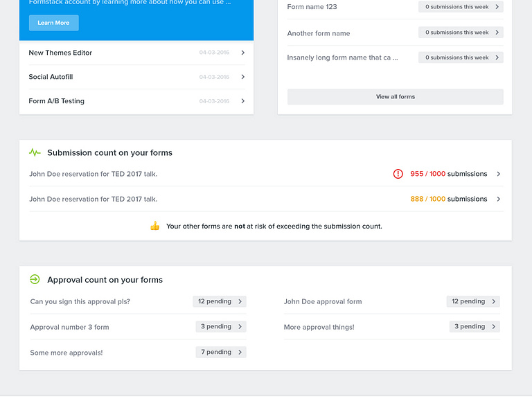Select the Another form name entry
Image resolution: width=532 pixels, height=399 pixels.
click(319, 33)
